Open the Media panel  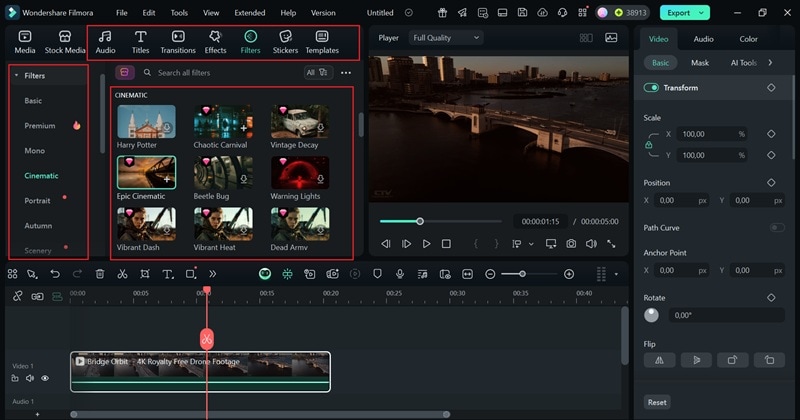coord(24,42)
